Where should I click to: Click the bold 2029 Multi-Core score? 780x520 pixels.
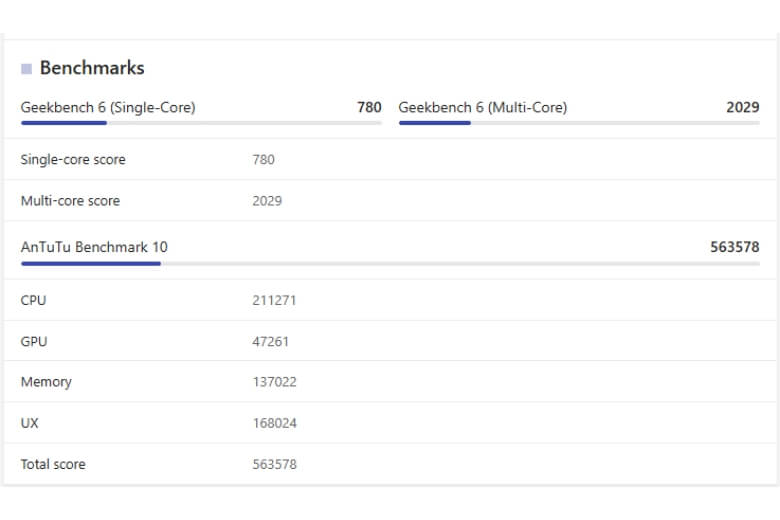(743, 107)
